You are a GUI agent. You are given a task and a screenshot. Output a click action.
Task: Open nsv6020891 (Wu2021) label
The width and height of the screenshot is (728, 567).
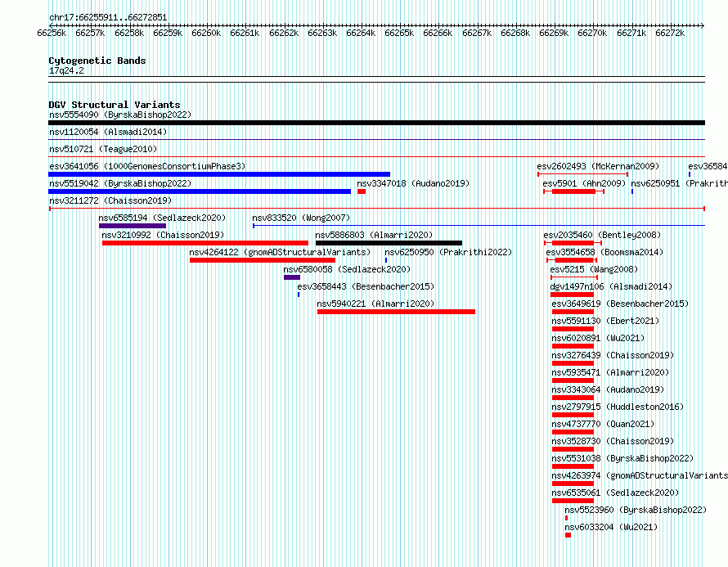[599, 338]
